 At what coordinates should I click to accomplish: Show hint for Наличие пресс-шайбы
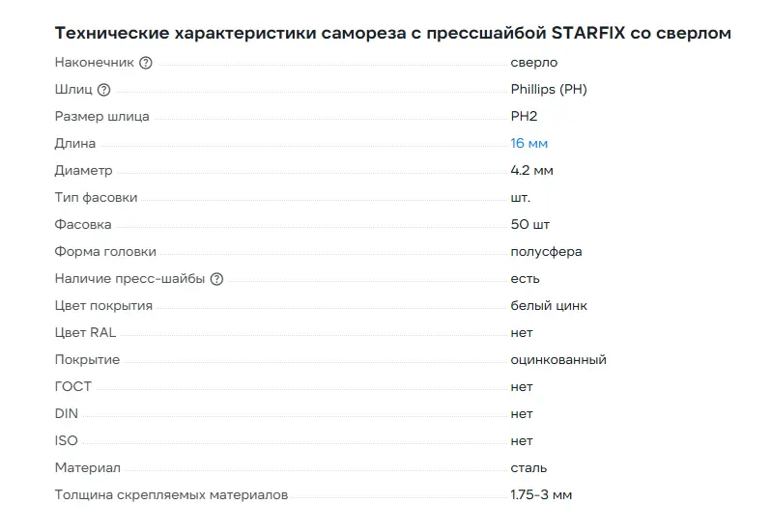click(216, 279)
